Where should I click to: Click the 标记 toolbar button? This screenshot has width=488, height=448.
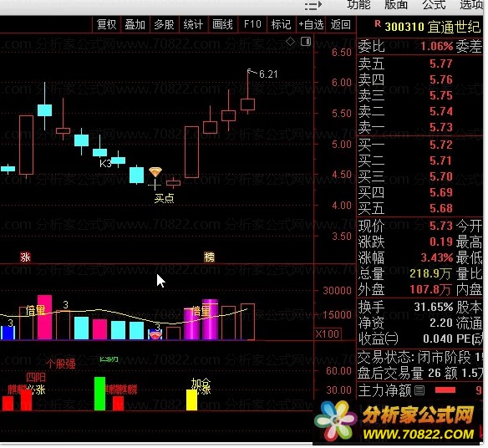coord(281,24)
